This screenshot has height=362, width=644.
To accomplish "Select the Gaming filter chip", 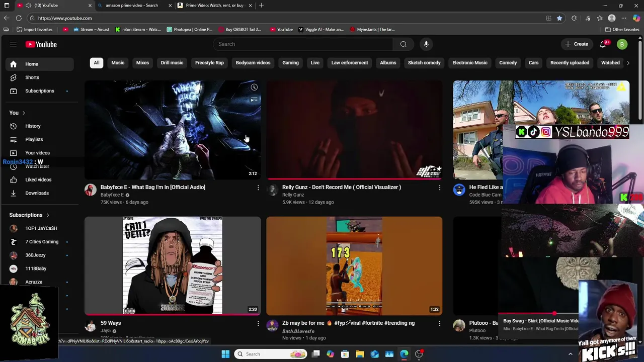I will pos(290,63).
